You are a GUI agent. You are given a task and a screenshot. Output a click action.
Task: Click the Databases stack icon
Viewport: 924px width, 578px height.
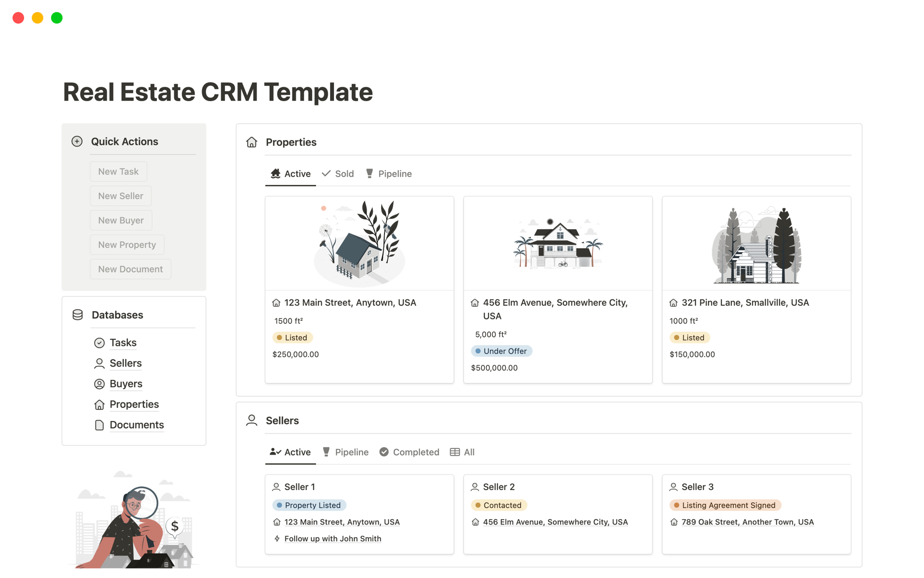click(x=77, y=315)
